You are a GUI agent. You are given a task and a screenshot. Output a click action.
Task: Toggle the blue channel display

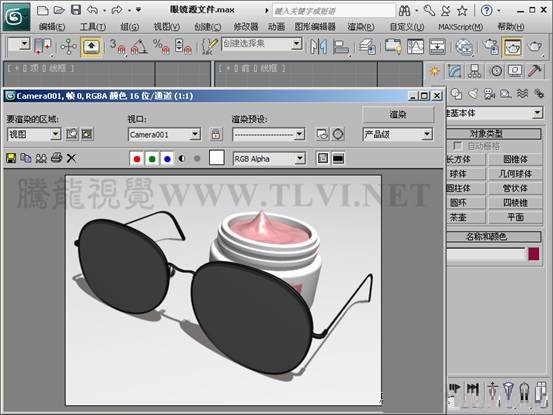coord(168,159)
